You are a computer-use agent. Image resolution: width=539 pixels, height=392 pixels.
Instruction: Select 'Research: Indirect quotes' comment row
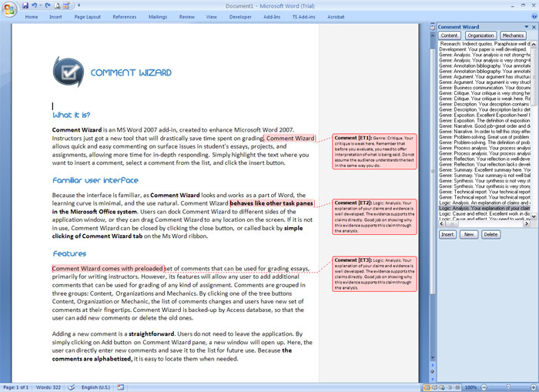pyautogui.click(x=484, y=44)
